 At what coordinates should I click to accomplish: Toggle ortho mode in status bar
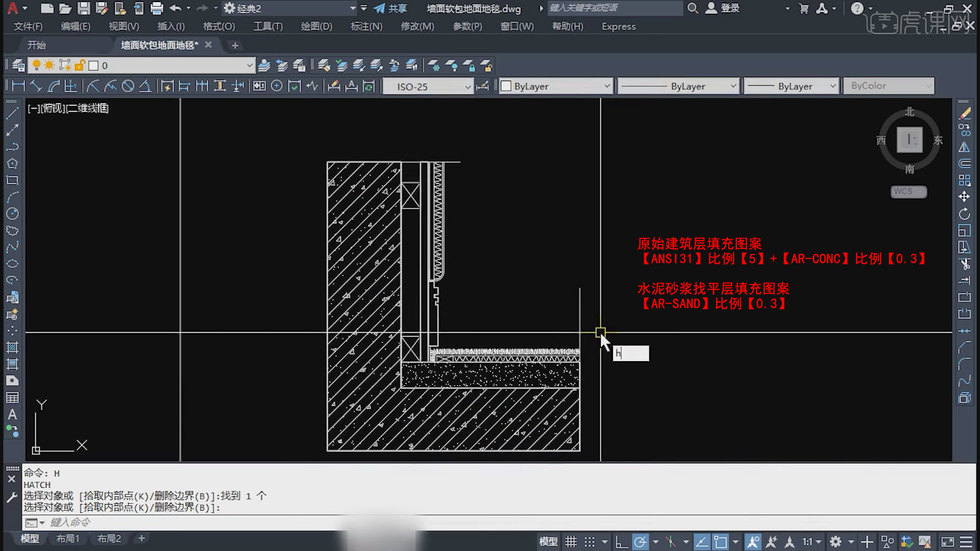621,541
